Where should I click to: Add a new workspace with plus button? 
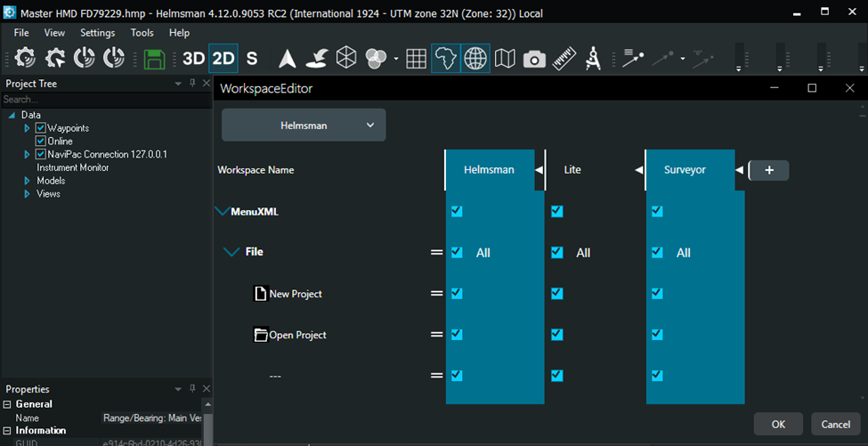(x=769, y=170)
